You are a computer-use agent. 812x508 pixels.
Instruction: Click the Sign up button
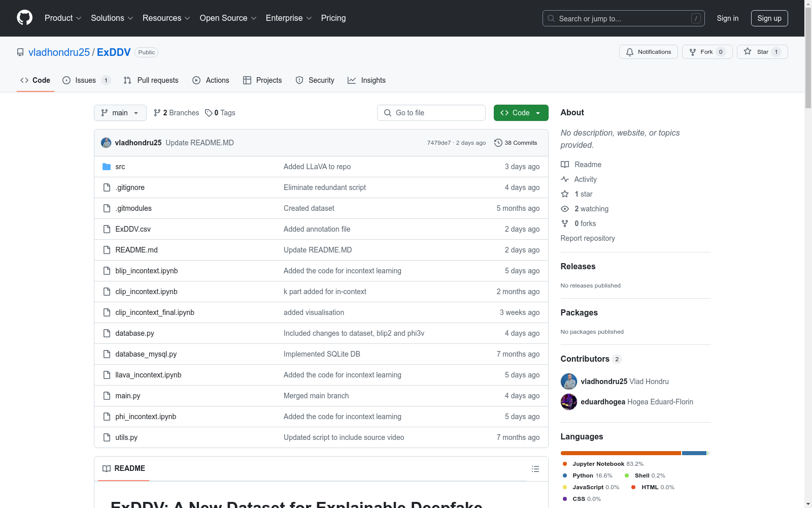coord(769,18)
